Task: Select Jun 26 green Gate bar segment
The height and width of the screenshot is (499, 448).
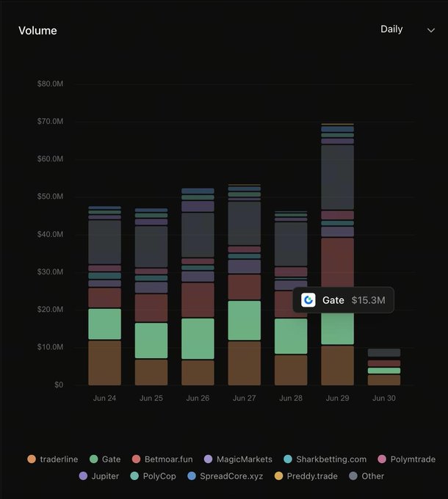Action: tap(198, 338)
